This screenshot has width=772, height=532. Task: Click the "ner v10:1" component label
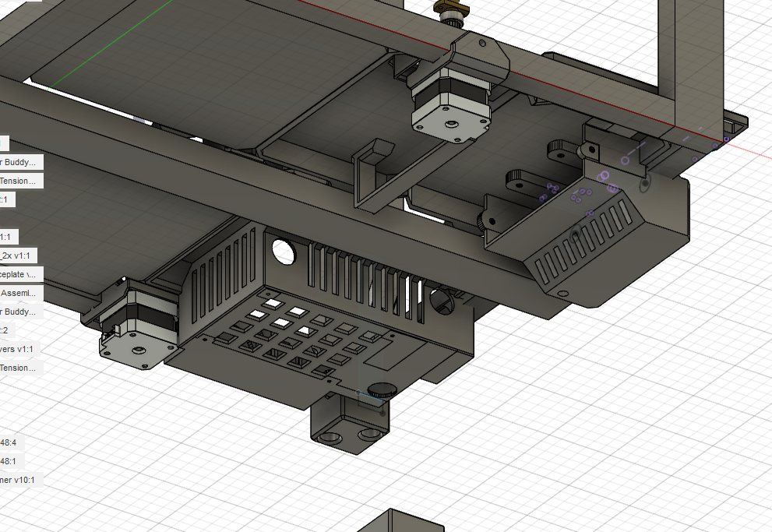pyautogui.click(x=19, y=480)
